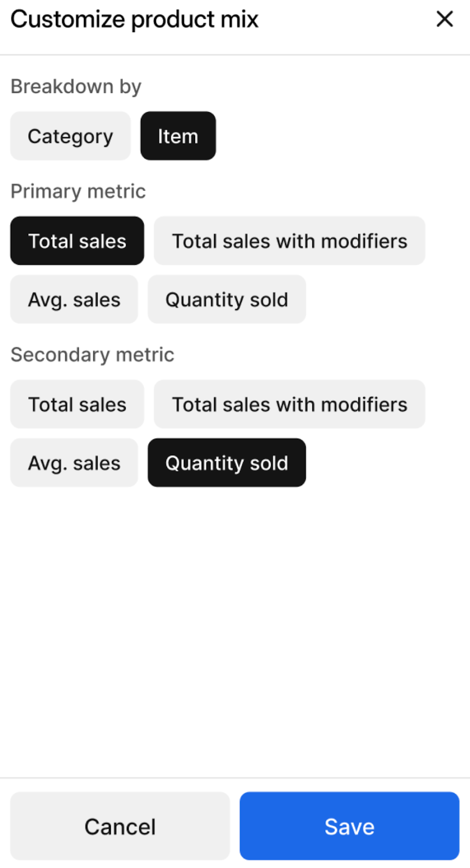Click the Secondary metric section label
470x868 pixels.
[92, 355]
